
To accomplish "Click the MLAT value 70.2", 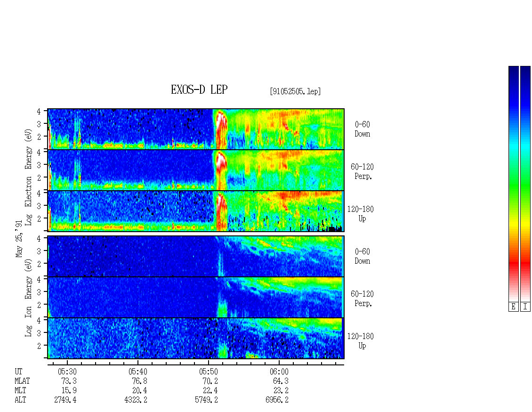I will (210, 381).
